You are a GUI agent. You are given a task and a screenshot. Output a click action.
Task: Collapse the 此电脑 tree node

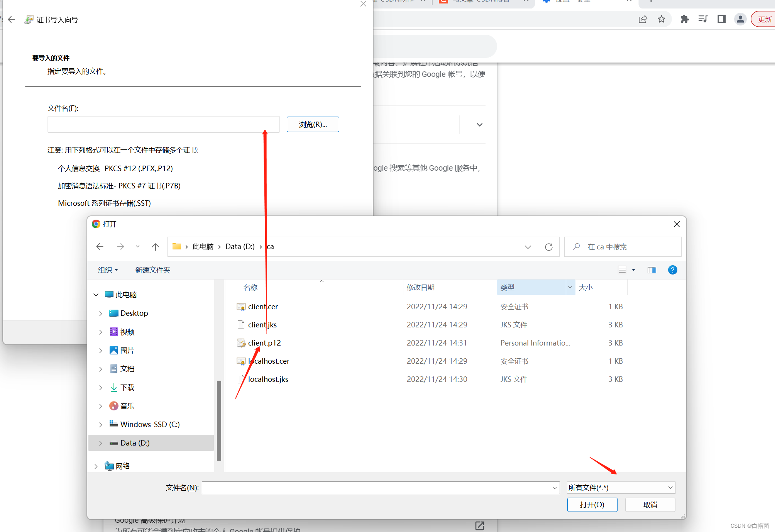[96, 295]
